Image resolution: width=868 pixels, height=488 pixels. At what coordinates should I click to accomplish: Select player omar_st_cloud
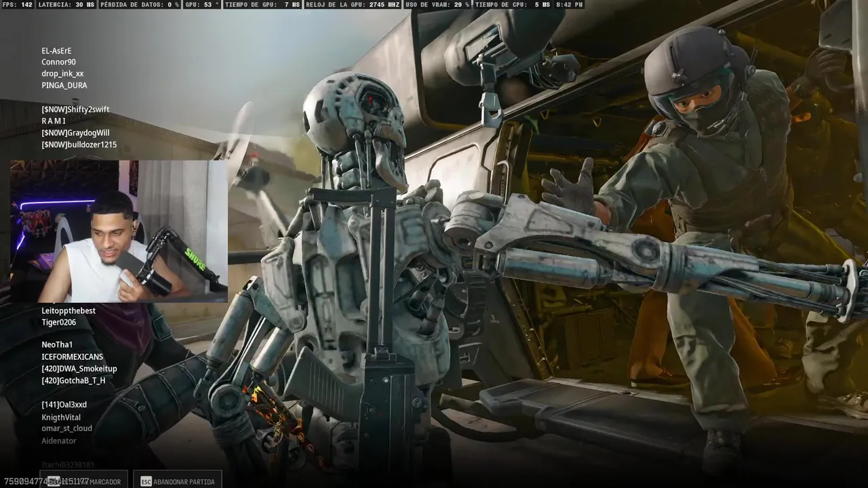click(66, 428)
